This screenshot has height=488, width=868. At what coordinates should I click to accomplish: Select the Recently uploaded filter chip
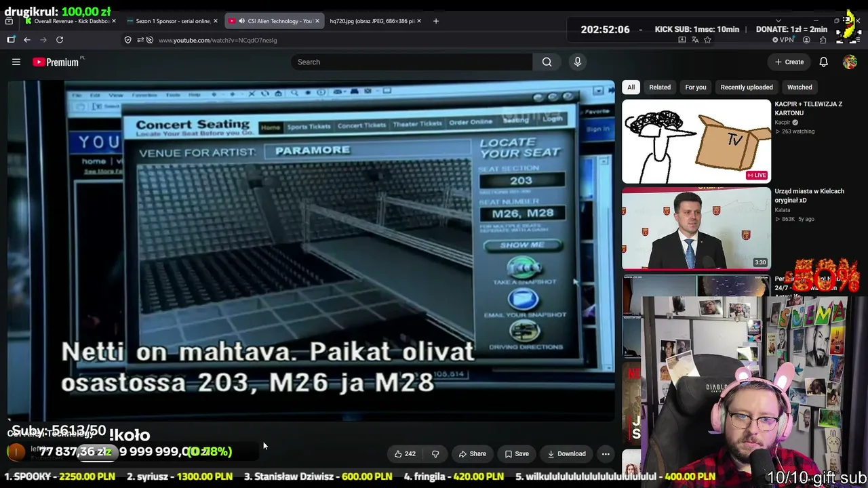(747, 87)
